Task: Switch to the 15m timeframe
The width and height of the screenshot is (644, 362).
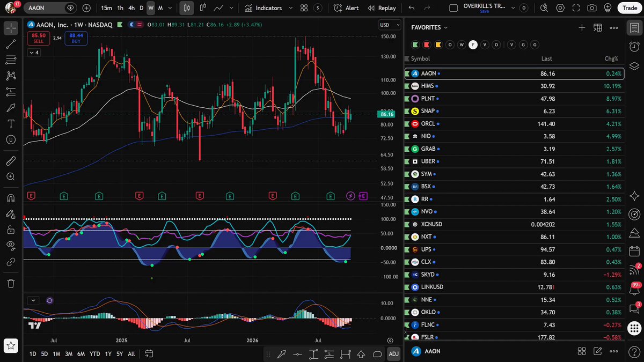Action: pos(107,8)
